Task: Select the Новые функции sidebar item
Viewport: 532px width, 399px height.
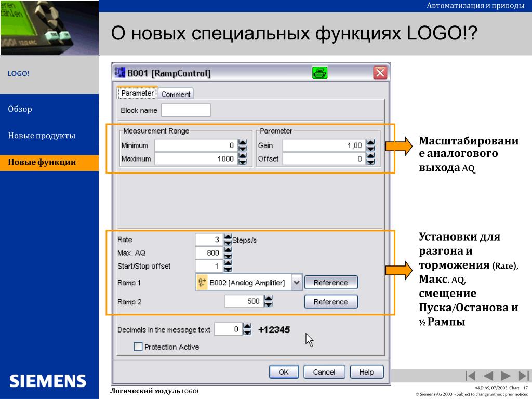Action: coord(49,163)
